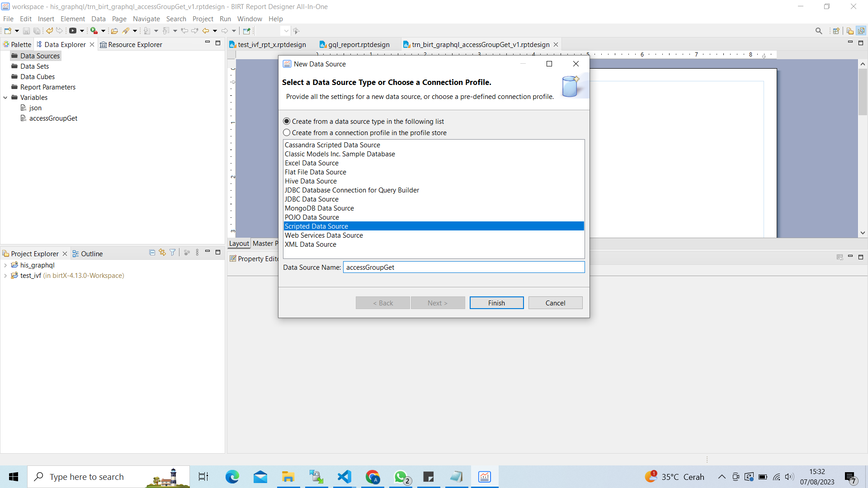Click the yellow Back navigation arrow
The width and height of the screenshot is (868, 488).
point(206,31)
